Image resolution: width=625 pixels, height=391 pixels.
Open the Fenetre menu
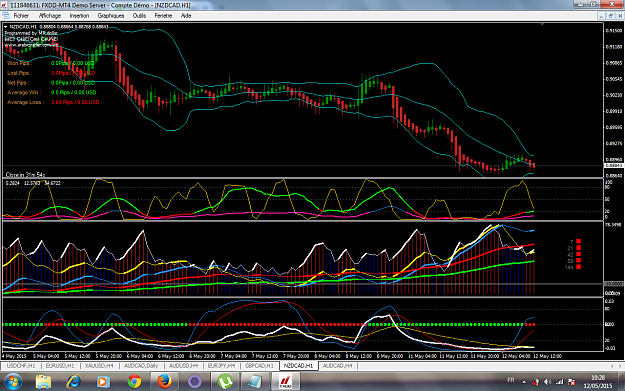[163, 16]
